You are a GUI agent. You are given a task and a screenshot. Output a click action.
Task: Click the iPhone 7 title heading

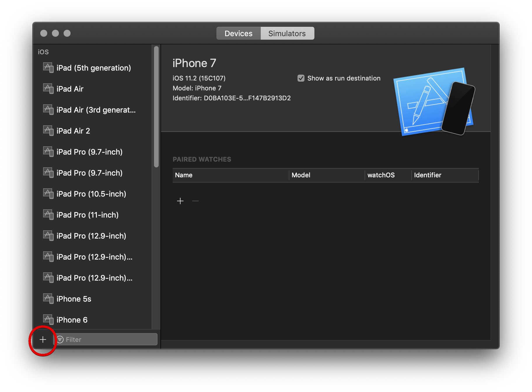(x=194, y=63)
